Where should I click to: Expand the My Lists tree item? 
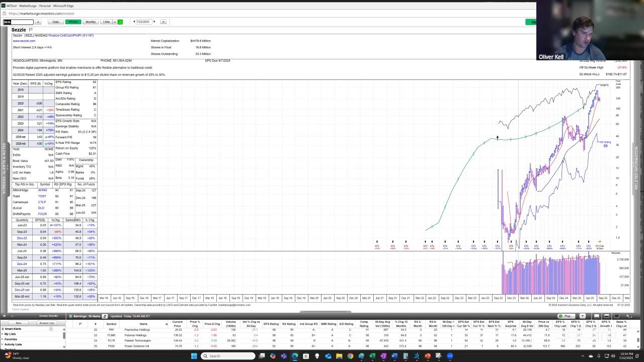pos(3,334)
